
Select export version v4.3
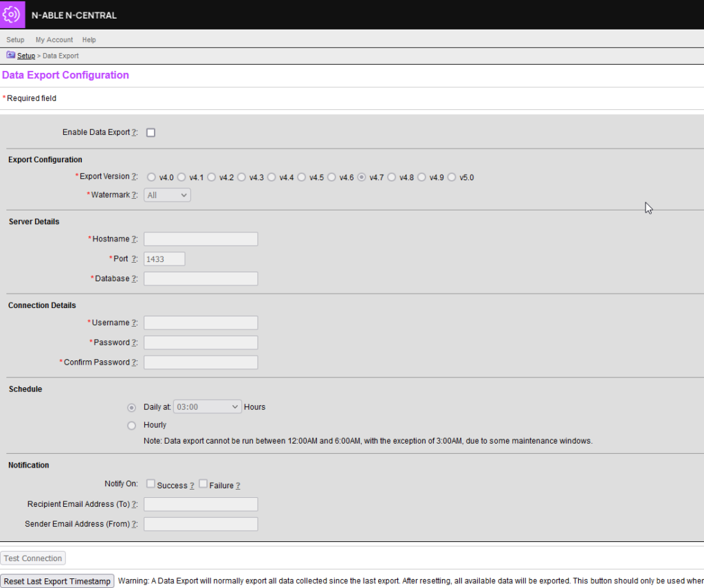click(x=241, y=177)
